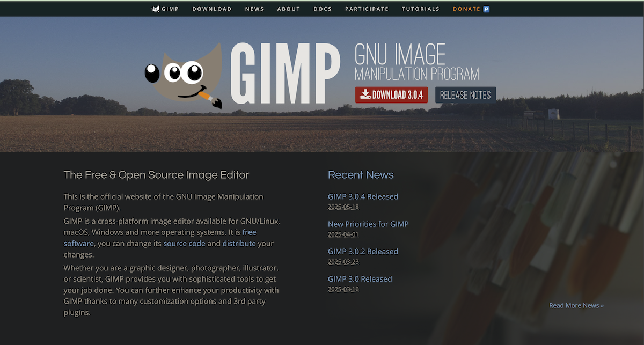Screen dimensions: 644x345
Task: Open the Download menu item
Action: (x=212, y=9)
